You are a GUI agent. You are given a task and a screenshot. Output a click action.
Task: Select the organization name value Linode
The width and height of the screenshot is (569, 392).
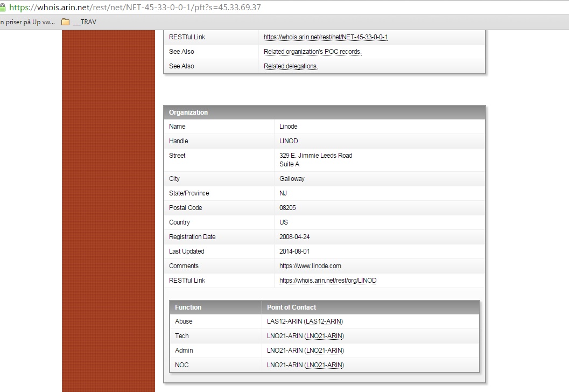(288, 127)
